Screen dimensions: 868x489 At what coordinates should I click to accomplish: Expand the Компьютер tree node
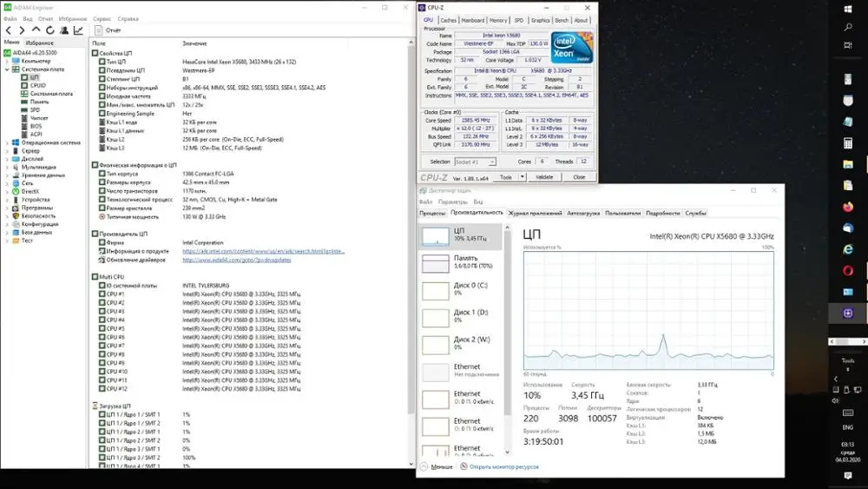coord(7,61)
